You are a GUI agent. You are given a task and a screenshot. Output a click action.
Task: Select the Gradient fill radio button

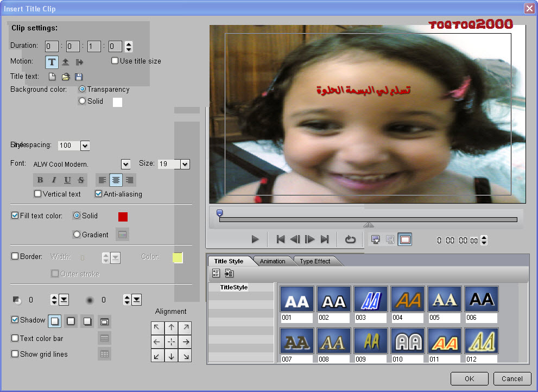point(77,235)
